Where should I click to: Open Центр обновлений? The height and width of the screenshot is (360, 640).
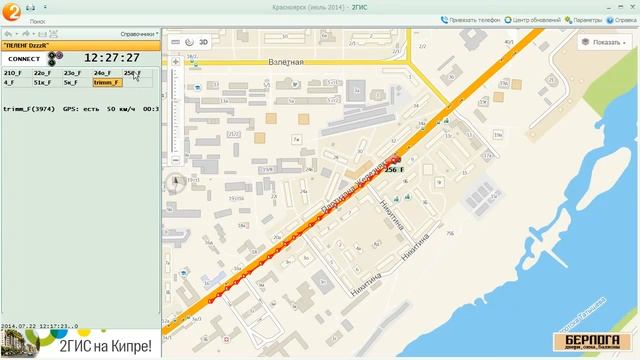click(x=532, y=20)
